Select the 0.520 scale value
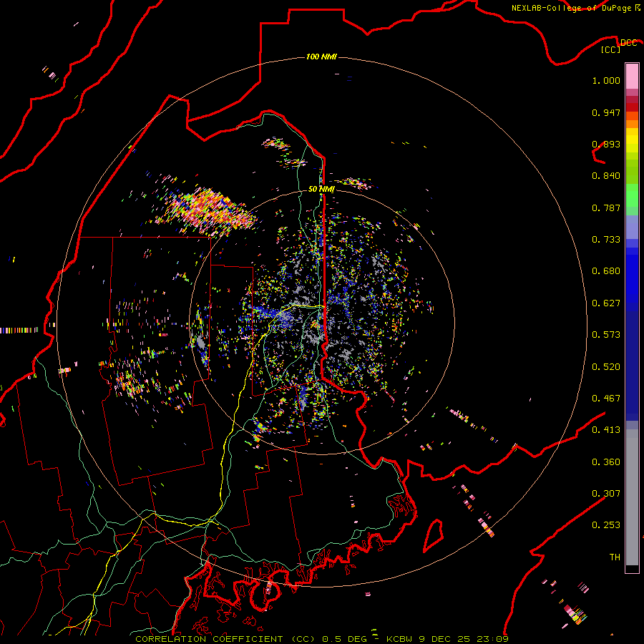 (606, 367)
